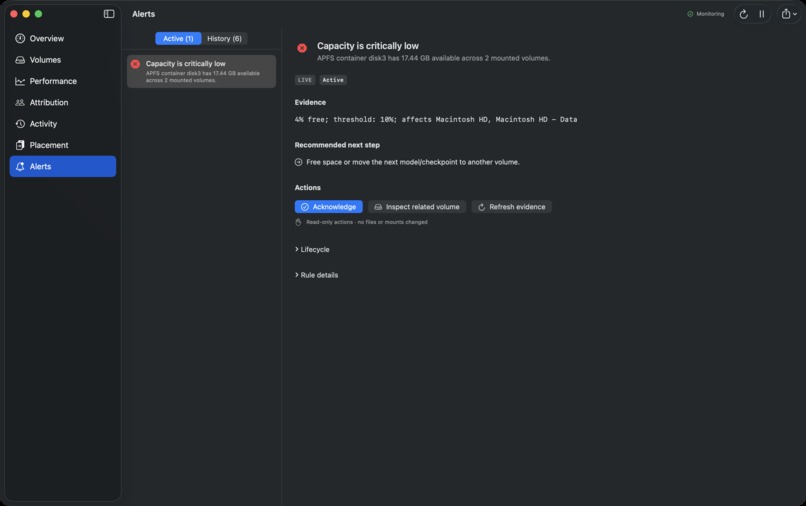Click the Actions heading
The width and height of the screenshot is (806, 506).
click(x=307, y=188)
